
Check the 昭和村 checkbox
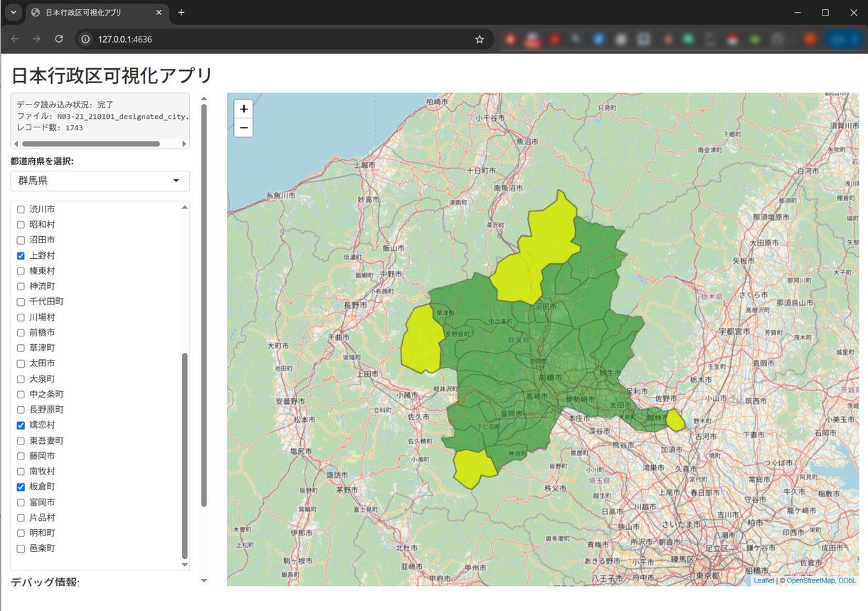(21, 225)
